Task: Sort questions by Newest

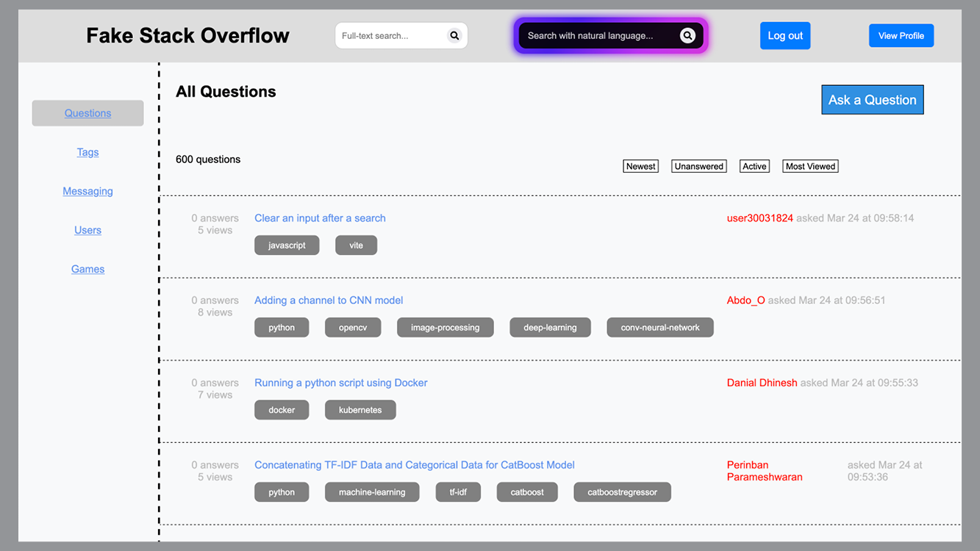Action: click(640, 166)
